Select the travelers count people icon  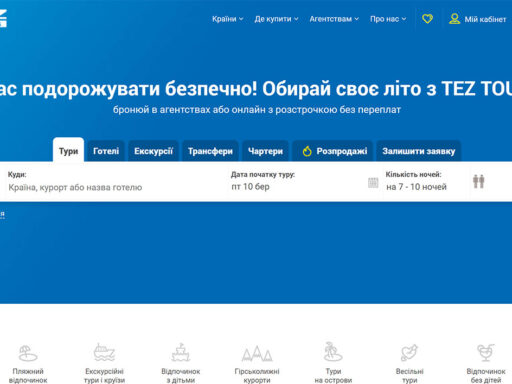[479, 181]
